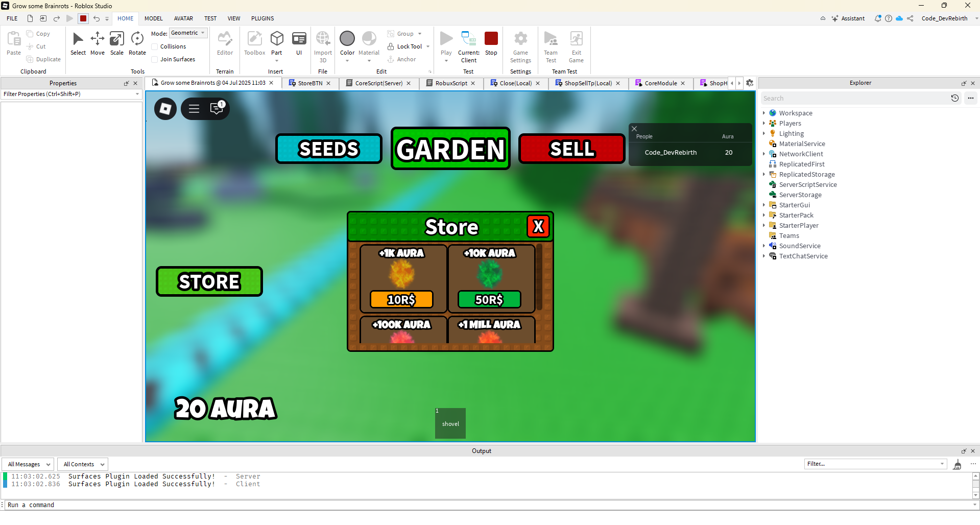Open the UI insert tool
The width and height of the screenshot is (980, 525).
click(x=299, y=43)
